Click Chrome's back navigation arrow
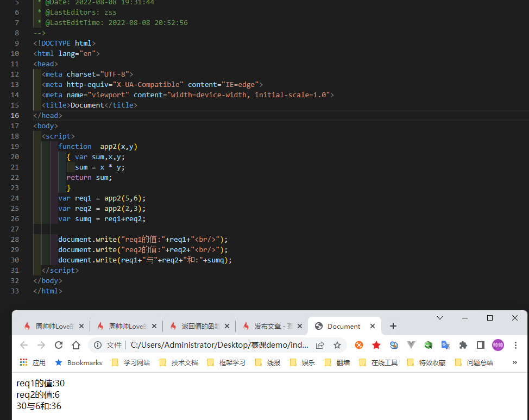Viewport: 529px width, 420px height. point(24,345)
